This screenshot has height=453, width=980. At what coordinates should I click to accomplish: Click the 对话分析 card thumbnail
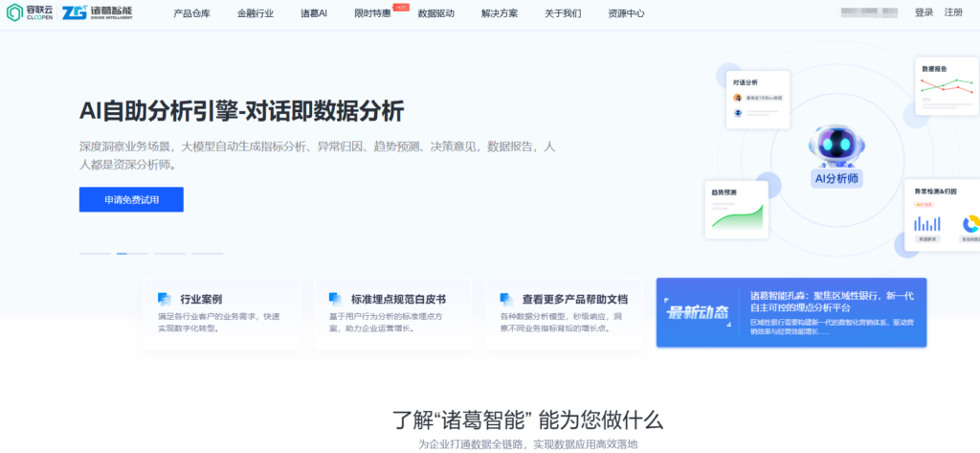click(758, 101)
